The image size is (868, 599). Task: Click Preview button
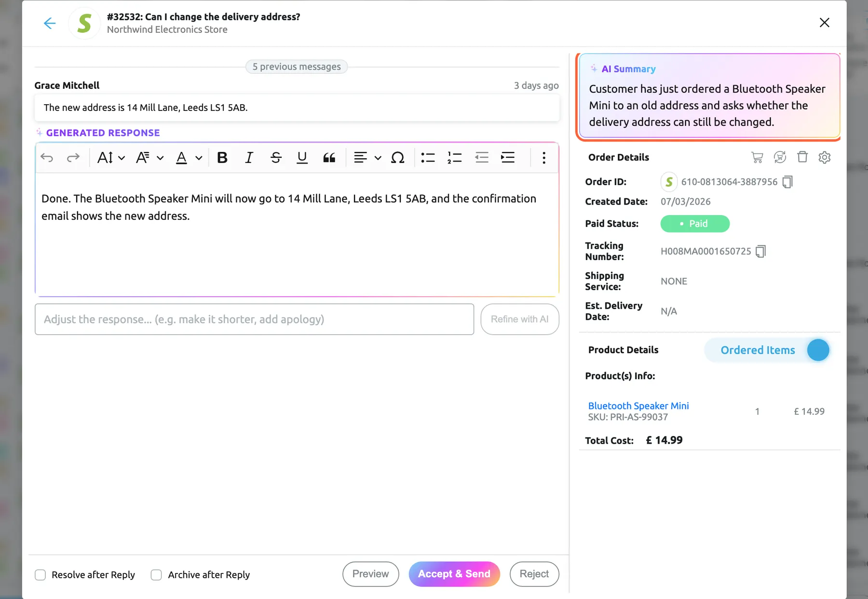(370, 574)
